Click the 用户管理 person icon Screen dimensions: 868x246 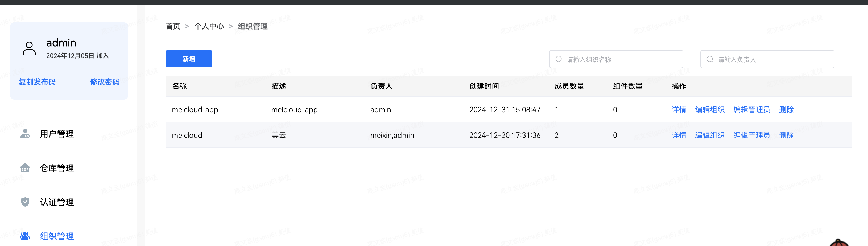(x=25, y=134)
